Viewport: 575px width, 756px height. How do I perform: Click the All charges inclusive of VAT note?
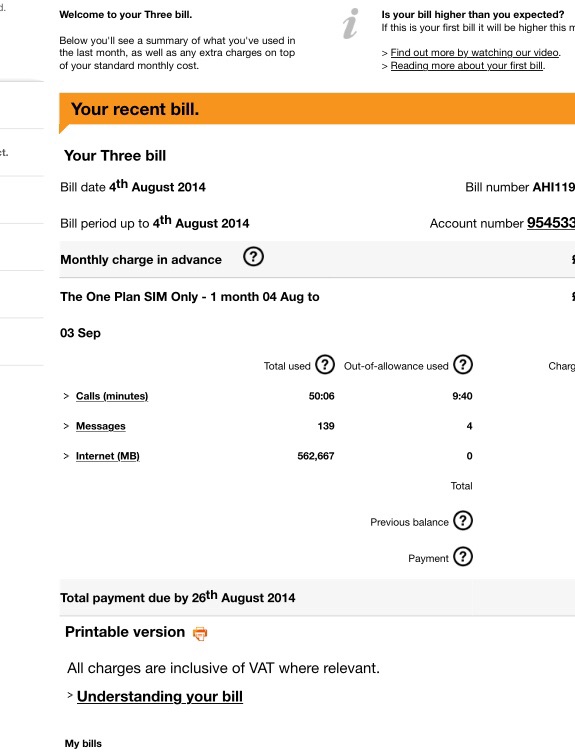click(223, 668)
